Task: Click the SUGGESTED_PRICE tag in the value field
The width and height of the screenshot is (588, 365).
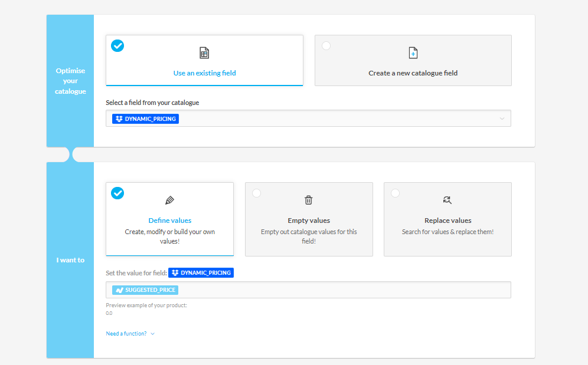Action: [x=145, y=290]
